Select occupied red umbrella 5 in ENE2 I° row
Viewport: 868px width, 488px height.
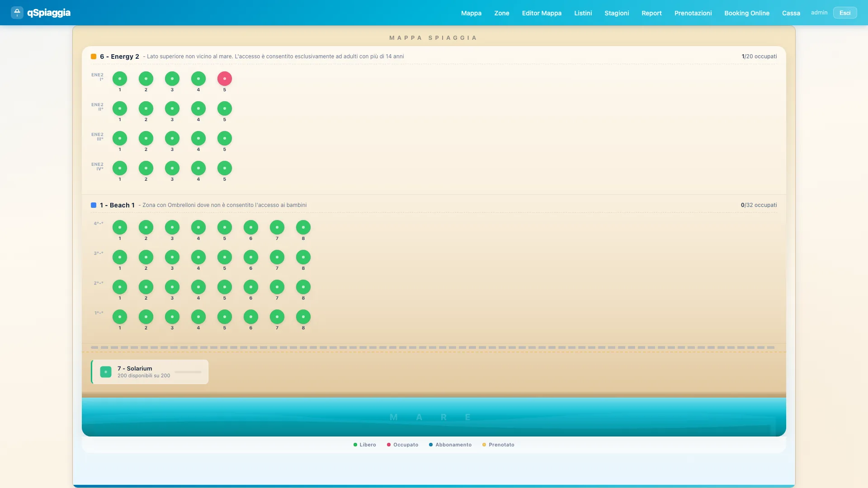(224, 79)
